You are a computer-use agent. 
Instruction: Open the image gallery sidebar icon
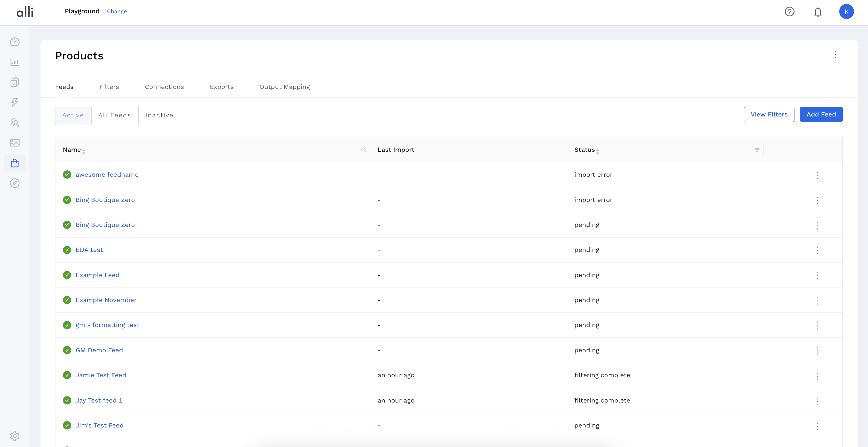pyautogui.click(x=14, y=143)
